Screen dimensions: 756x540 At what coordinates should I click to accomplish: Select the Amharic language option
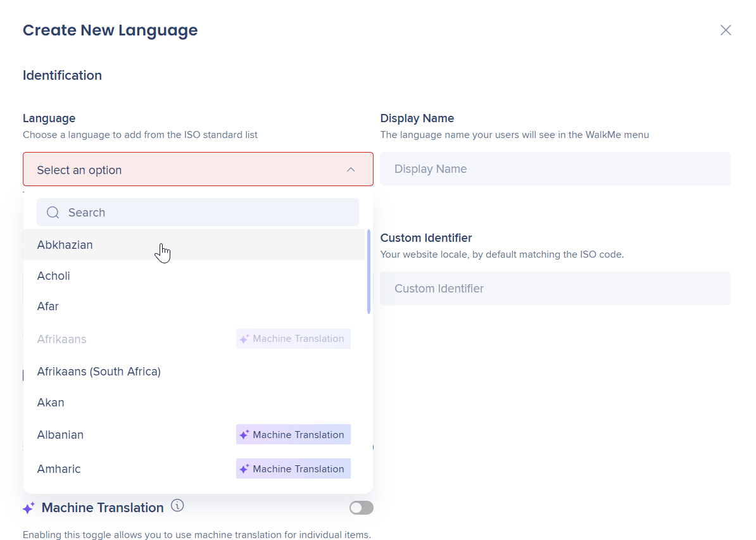coord(59,469)
